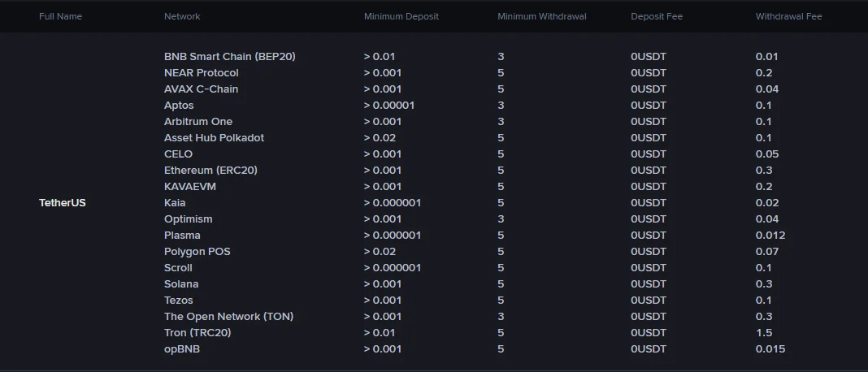Select KAVAEVM network row
Viewport: 868px width, 372px height.
tap(190, 187)
